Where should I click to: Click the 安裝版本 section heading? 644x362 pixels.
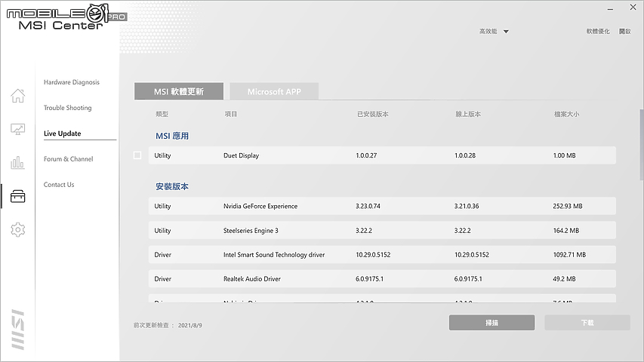click(x=172, y=186)
